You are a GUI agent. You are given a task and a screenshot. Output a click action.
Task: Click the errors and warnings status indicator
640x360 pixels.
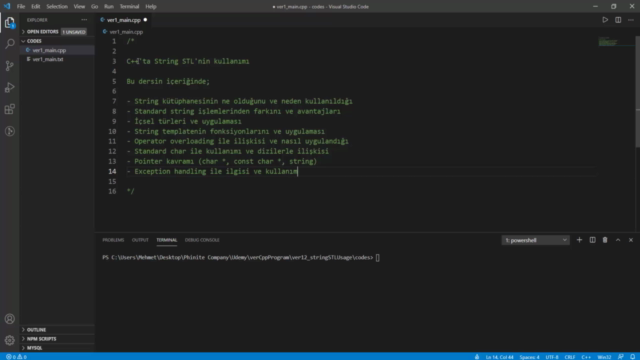(x=16, y=357)
